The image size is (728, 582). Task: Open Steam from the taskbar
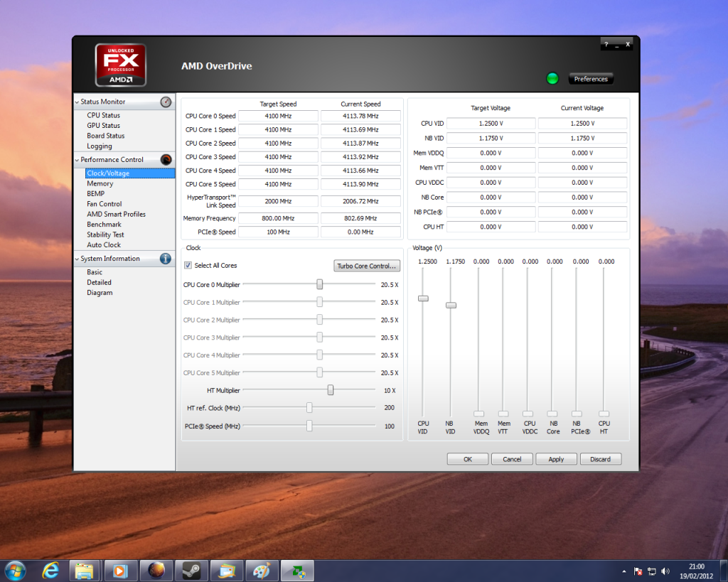tap(191, 571)
